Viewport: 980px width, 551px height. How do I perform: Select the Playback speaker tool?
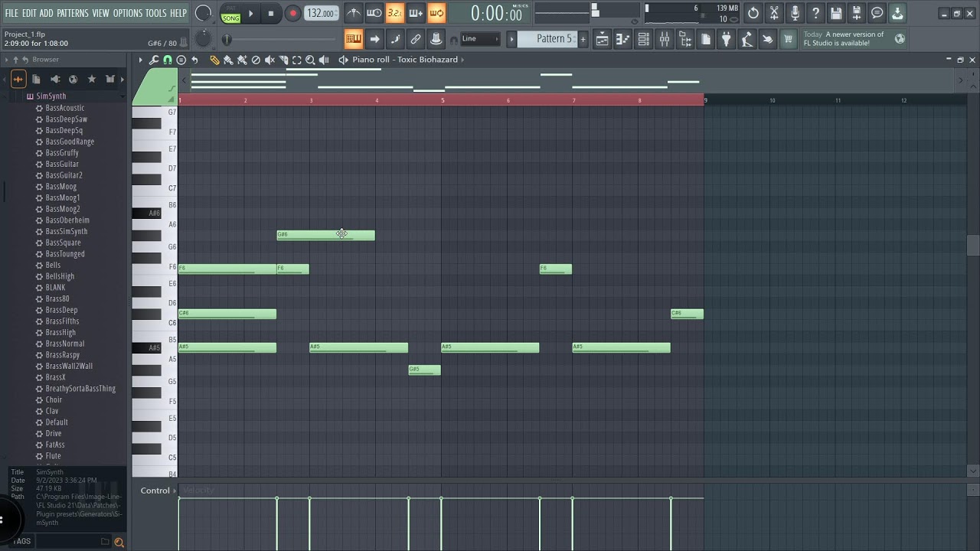click(324, 60)
